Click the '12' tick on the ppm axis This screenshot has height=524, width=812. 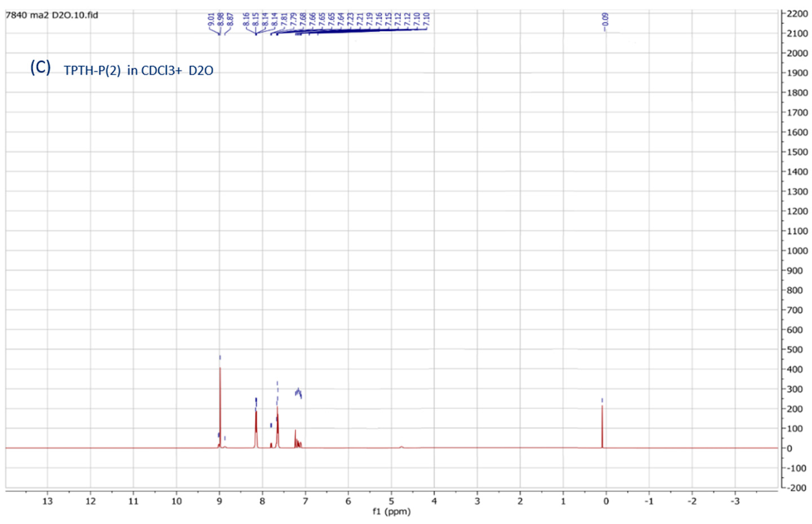point(90,501)
